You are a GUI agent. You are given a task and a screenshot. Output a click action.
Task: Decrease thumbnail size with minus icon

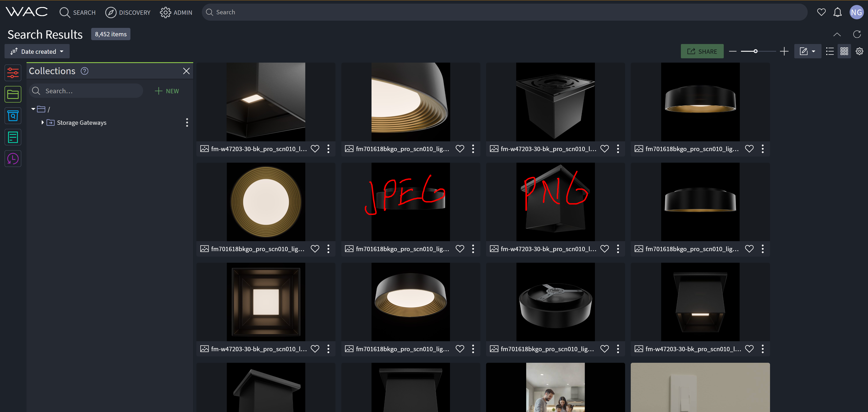(x=733, y=51)
